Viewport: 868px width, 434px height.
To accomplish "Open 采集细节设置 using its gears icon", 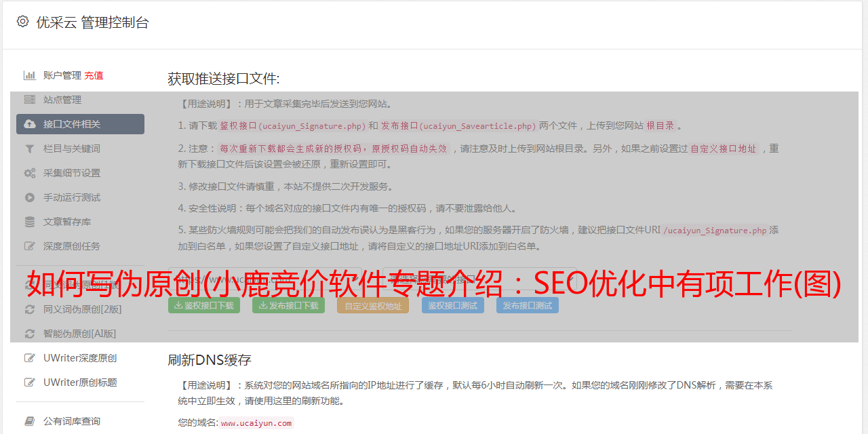I will pos(30,173).
